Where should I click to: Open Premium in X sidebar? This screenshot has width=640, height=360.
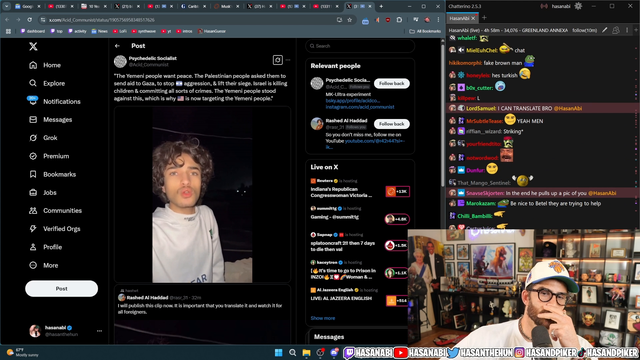[x=49, y=156]
